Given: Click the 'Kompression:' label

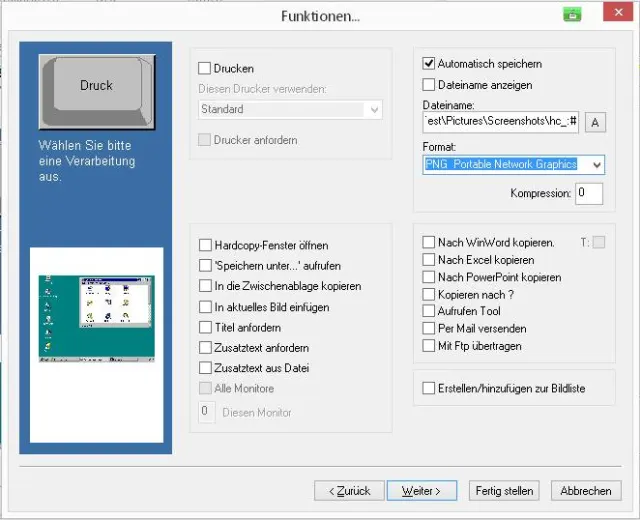Looking at the screenshot, I should [540, 193].
